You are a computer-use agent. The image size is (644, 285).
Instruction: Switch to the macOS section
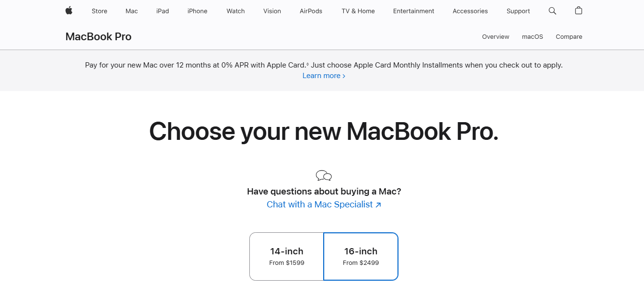coord(532,36)
